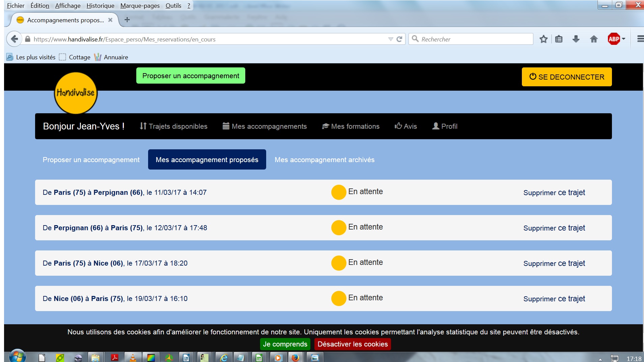The image size is (644, 362).
Task: Go to Trajets disponibles
Action: pyautogui.click(x=173, y=126)
